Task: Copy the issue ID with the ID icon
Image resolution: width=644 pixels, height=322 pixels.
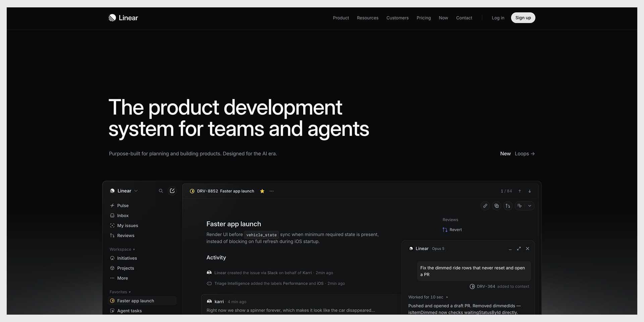Action: pos(497,206)
